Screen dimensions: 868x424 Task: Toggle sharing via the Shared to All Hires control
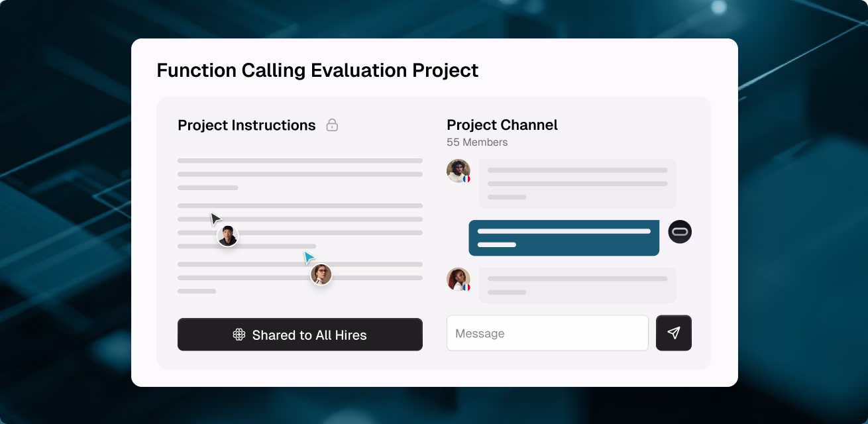[x=299, y=335]
